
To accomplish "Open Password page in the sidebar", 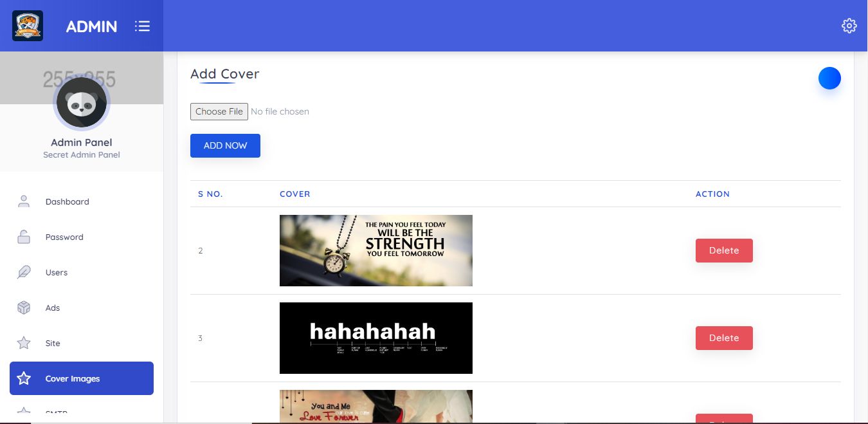I will click(82, 237).
